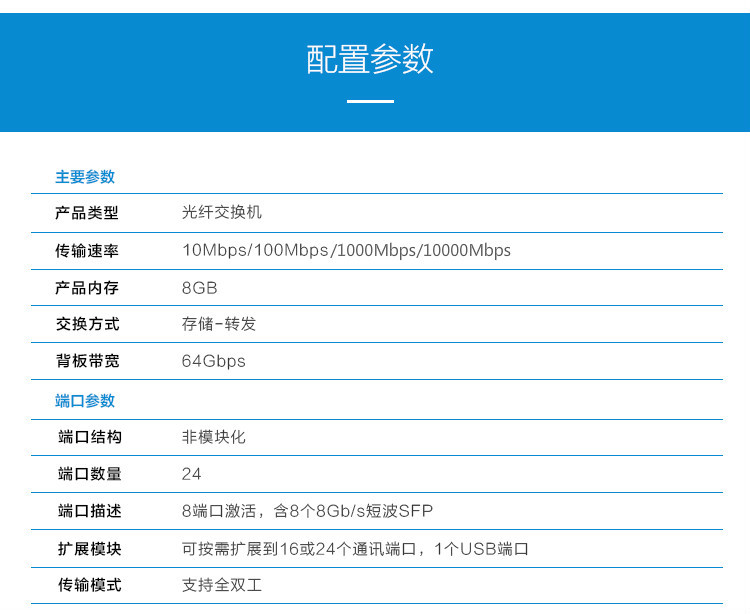Image resolution: width=750 pixels, height=614 pixels.
Task: Select the port count value 24
Action: 191,474
